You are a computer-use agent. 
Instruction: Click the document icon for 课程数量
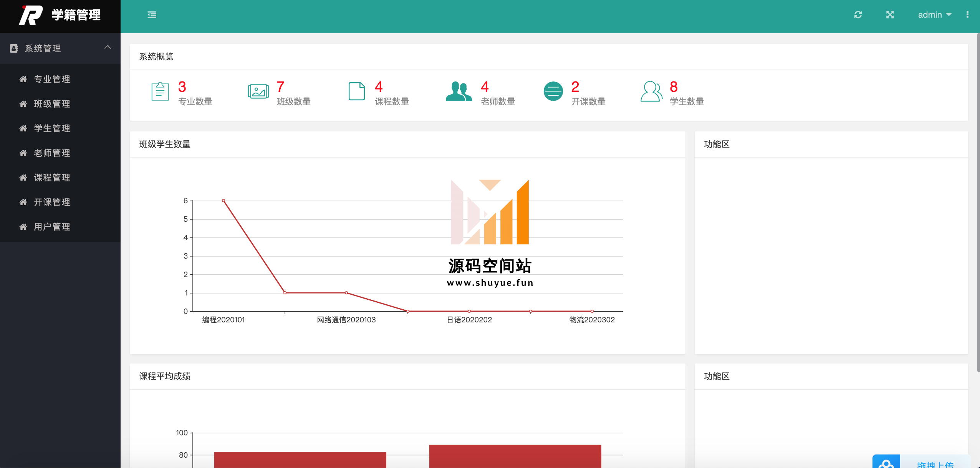point(357,91)
